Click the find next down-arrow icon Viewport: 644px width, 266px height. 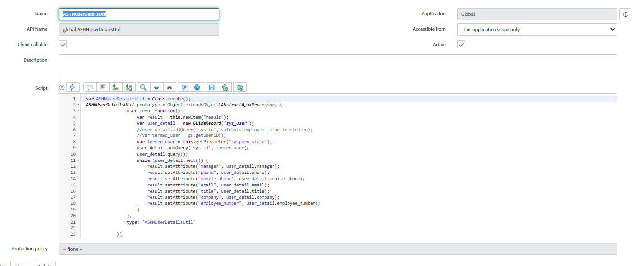coord(156,87)
